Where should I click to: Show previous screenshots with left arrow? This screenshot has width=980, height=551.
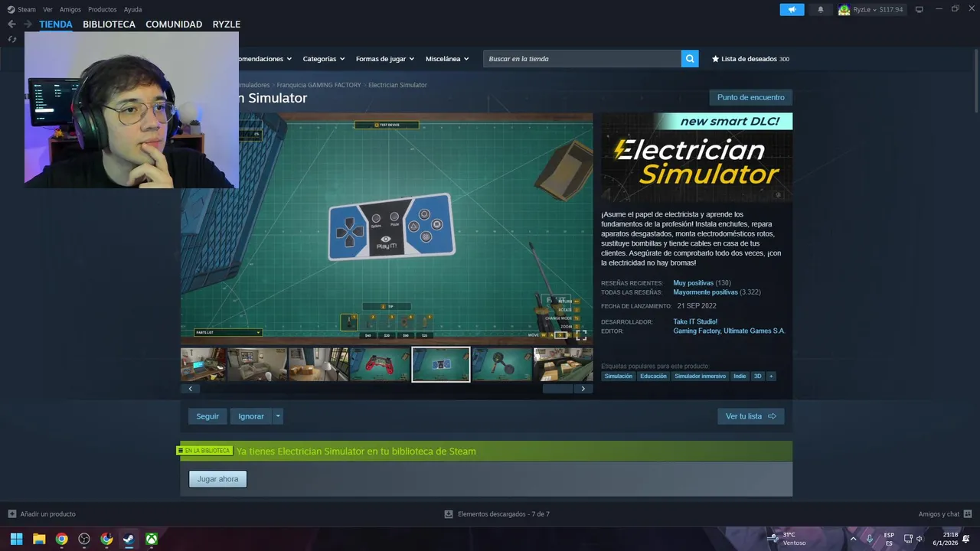click(x=190, y=389)
